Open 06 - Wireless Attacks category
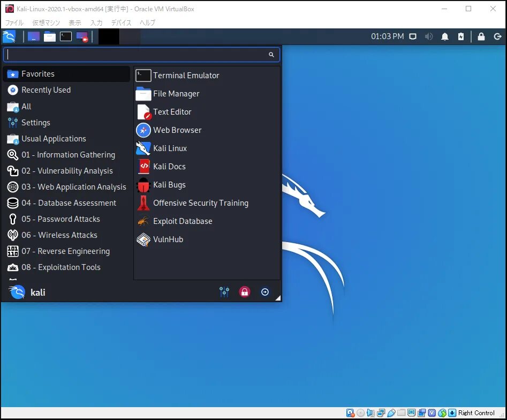Viewport: 507px width, 420px height. pyautogui.click(x=66, y=235)
